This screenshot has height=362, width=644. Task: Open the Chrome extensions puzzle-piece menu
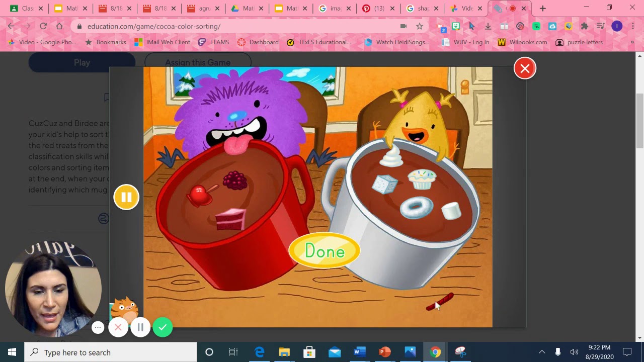point(584,26)
